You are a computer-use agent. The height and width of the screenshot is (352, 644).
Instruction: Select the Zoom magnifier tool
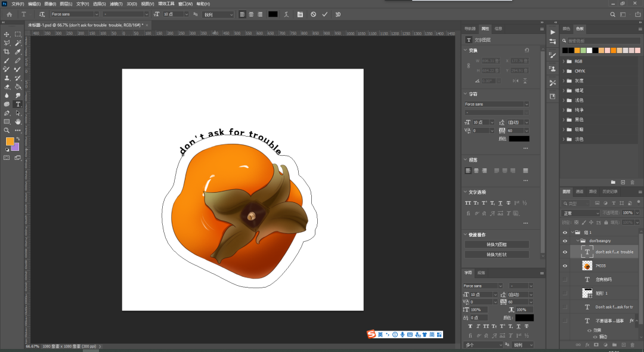coord(7,130)
